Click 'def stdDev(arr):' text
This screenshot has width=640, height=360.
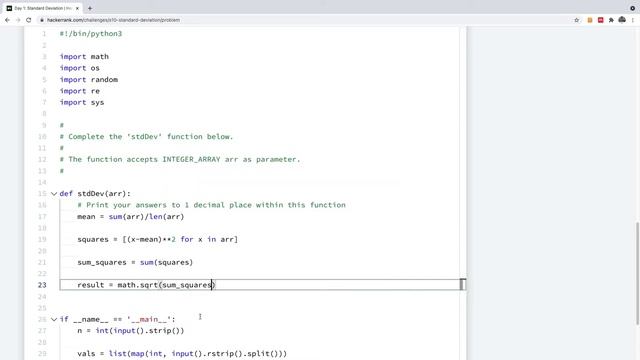pos(95,194)
